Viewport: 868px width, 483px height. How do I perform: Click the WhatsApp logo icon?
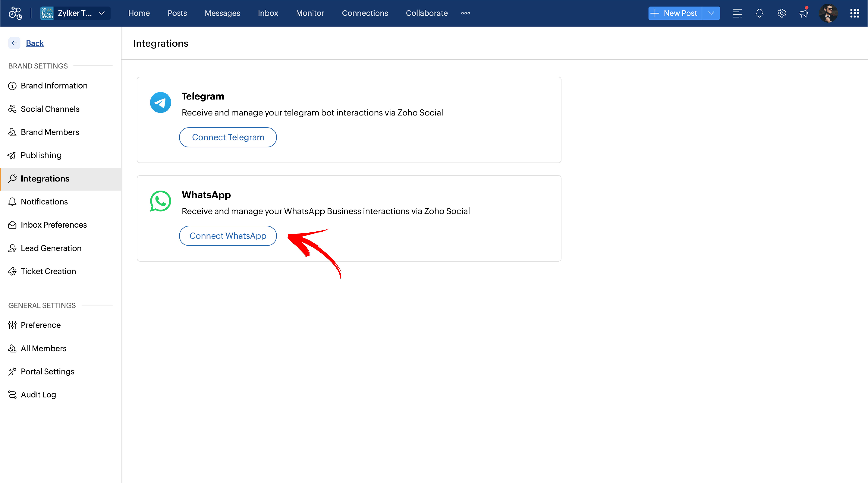160,201
